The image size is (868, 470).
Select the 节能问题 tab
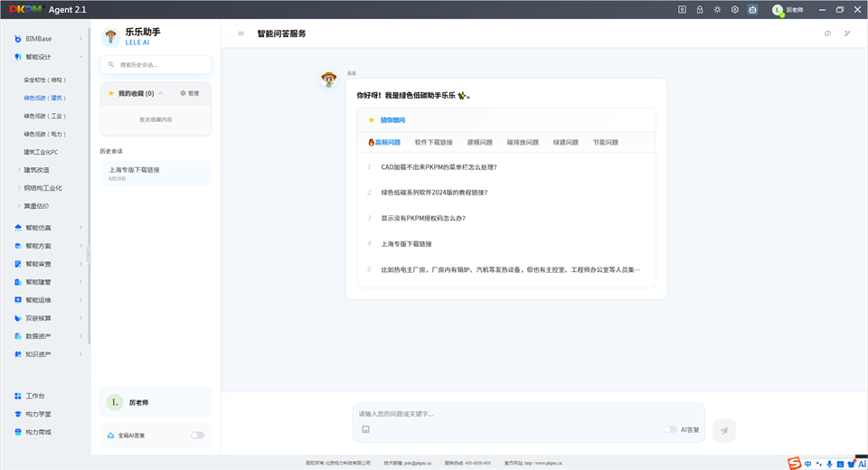click(606, 142)
